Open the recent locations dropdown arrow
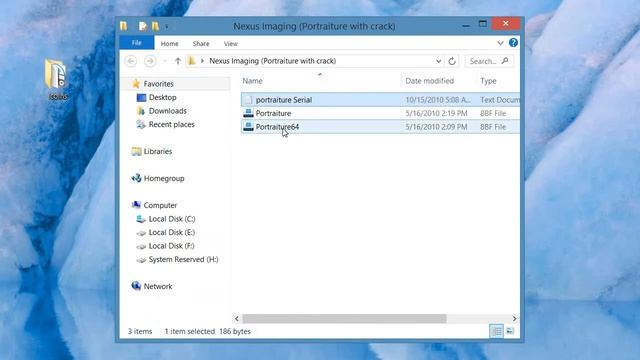Viewport: 640px width, 360px height. pos(164,61)
